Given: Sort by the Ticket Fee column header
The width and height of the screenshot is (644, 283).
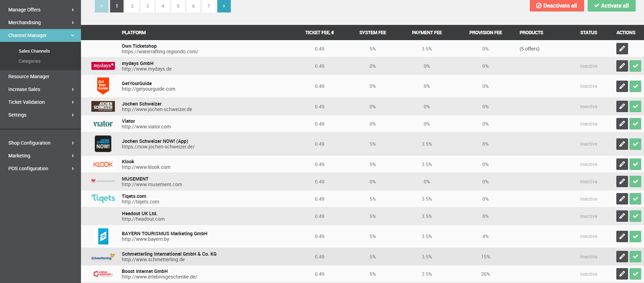Looking at the screenshot, I should point(319,33).
